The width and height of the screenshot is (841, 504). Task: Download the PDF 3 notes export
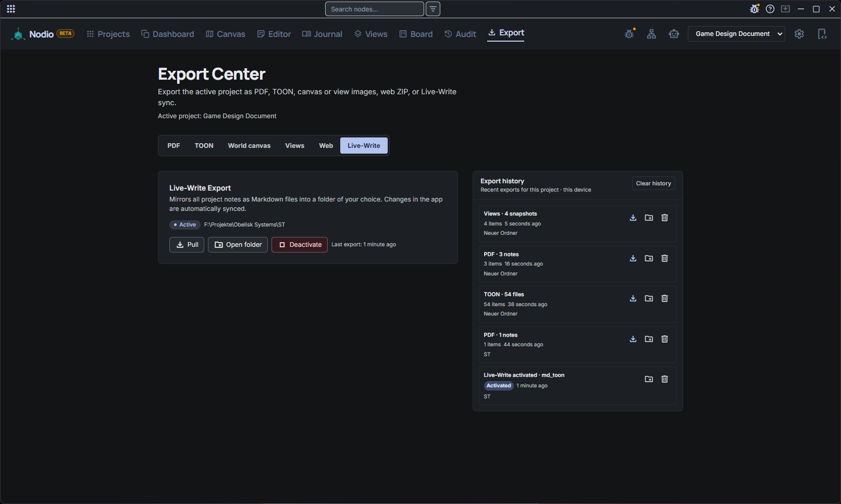coord(633,258)
